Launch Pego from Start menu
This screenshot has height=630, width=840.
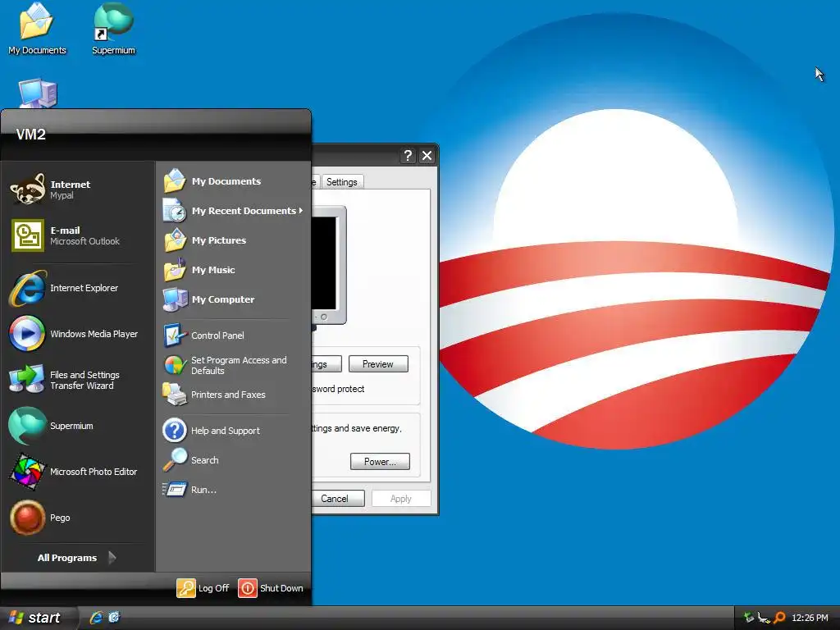[x=78, y=518]
